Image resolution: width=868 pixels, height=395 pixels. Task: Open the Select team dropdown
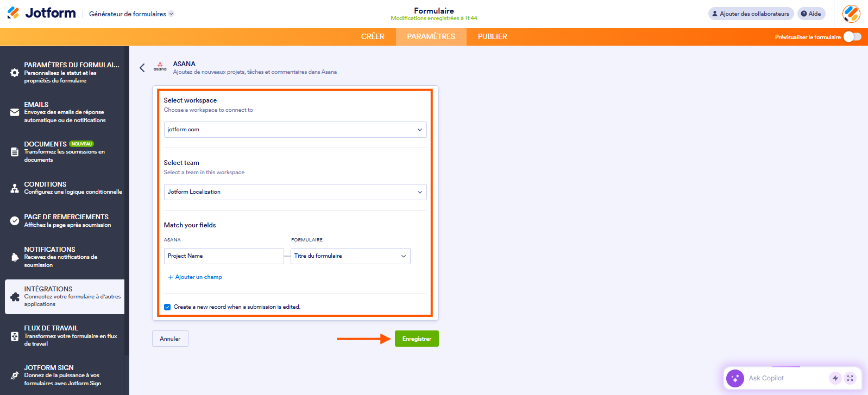pos(295,192)
